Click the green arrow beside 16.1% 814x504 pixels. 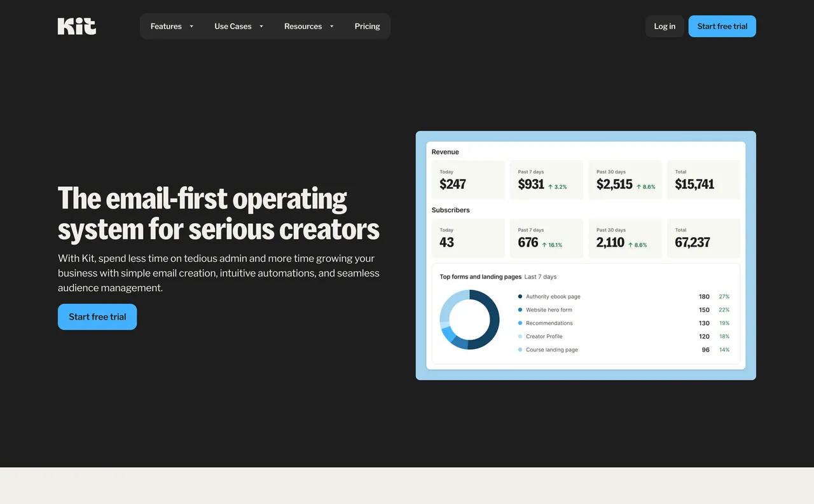pyautogui.click(x=546, y=243)
